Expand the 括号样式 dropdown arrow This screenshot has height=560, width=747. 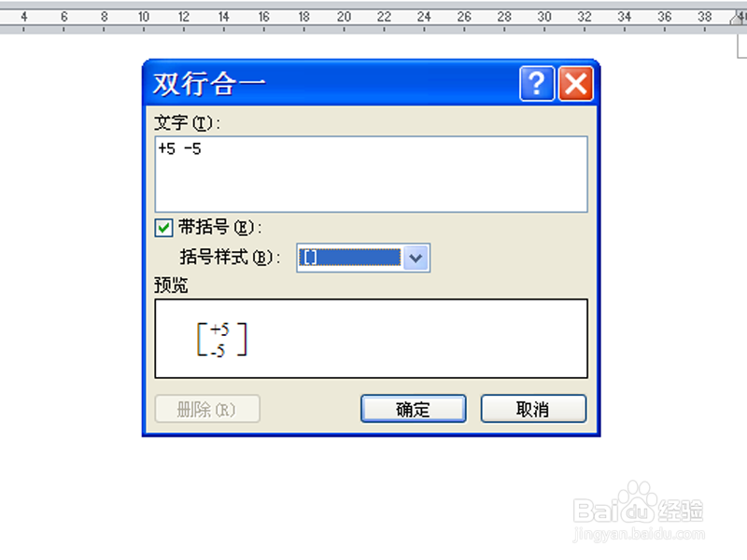pos(416,259)
